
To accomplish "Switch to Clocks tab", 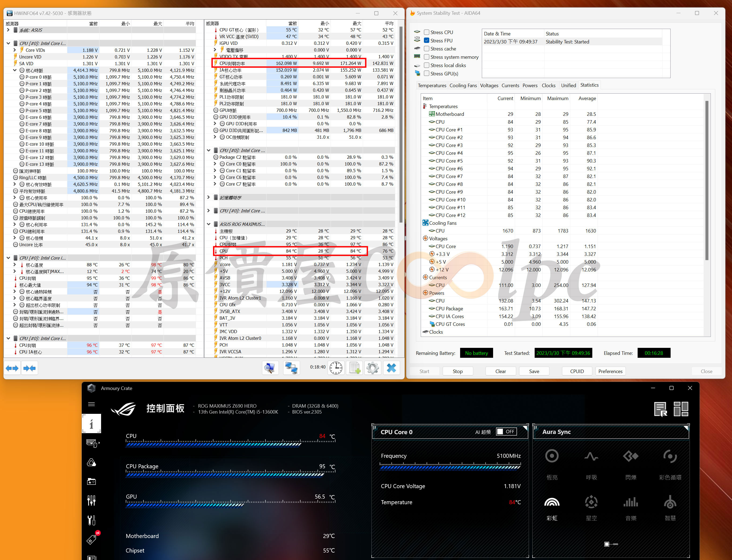I will pos(548,86).
